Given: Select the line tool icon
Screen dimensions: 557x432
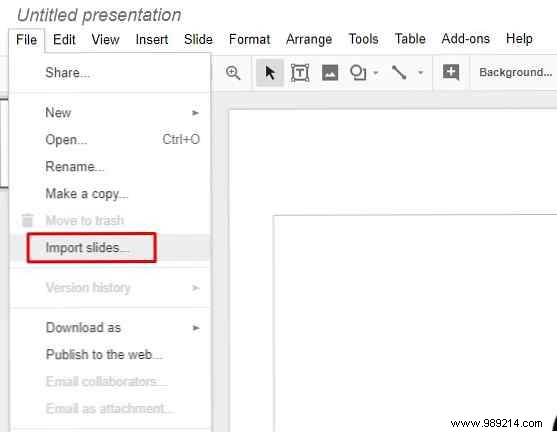Looking at the screenshot, I should pyautogui.click(x=399, y=72).
